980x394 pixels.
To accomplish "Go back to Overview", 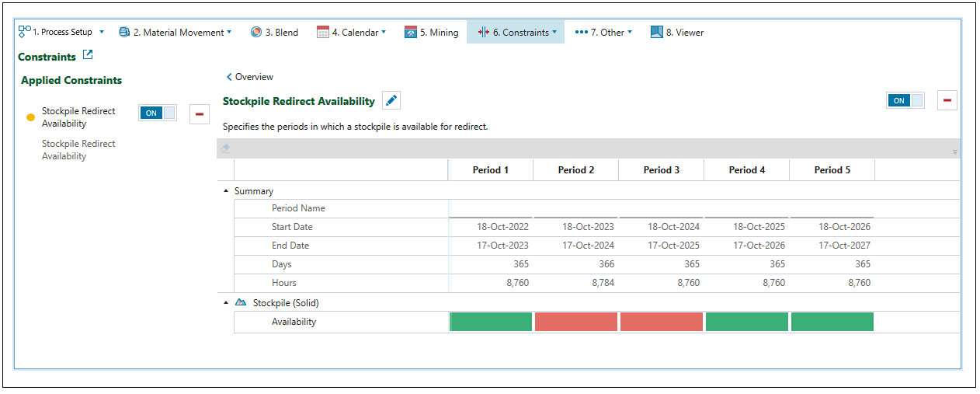I will point(249,77).
